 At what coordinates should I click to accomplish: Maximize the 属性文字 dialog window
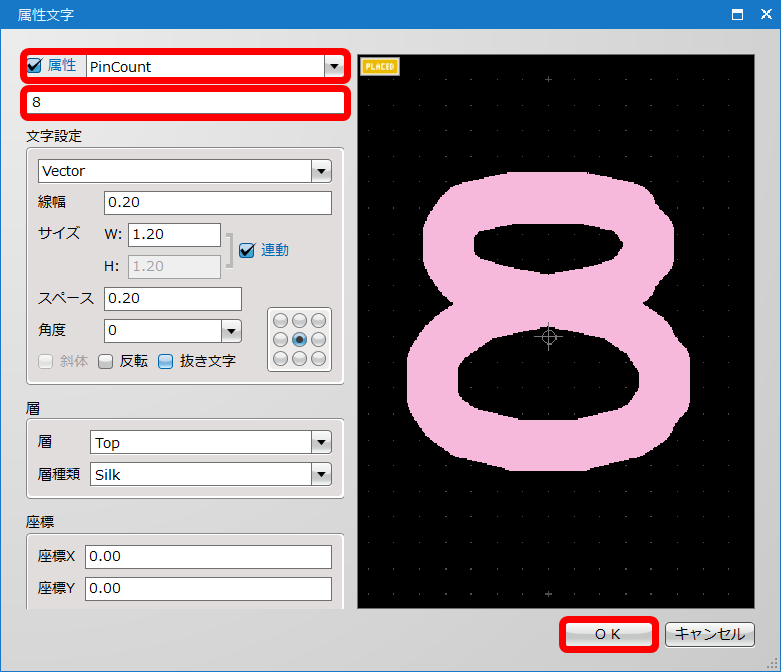tap(737, 14)
